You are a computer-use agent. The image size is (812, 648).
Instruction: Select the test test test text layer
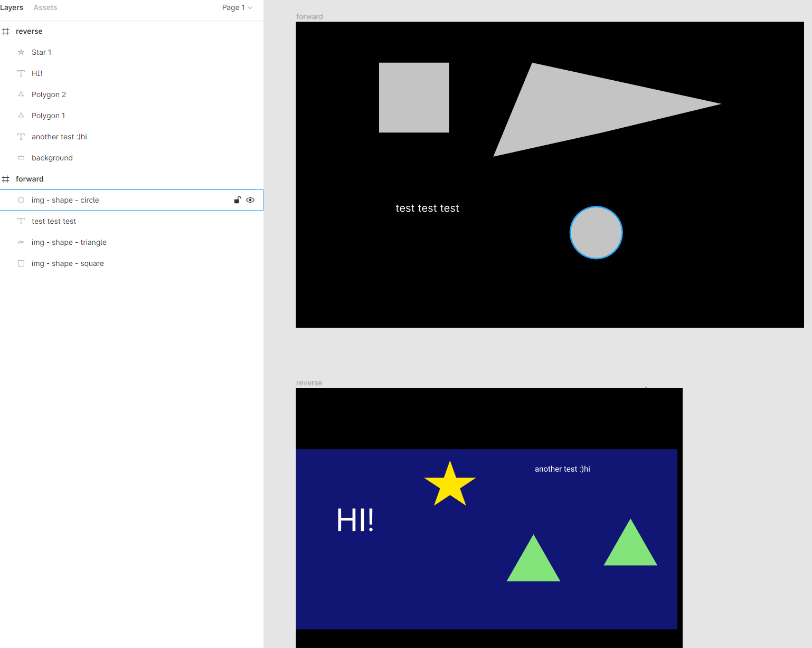click(x=53, y=221)
